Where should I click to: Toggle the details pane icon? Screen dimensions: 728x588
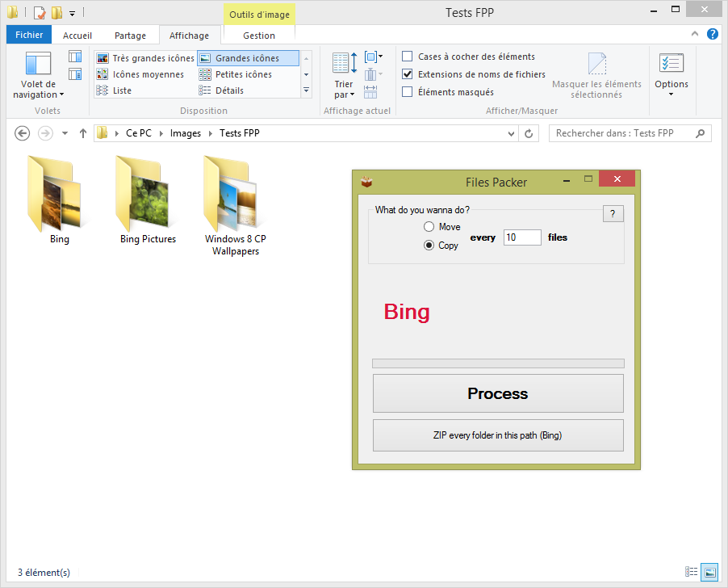click(75, 73)
